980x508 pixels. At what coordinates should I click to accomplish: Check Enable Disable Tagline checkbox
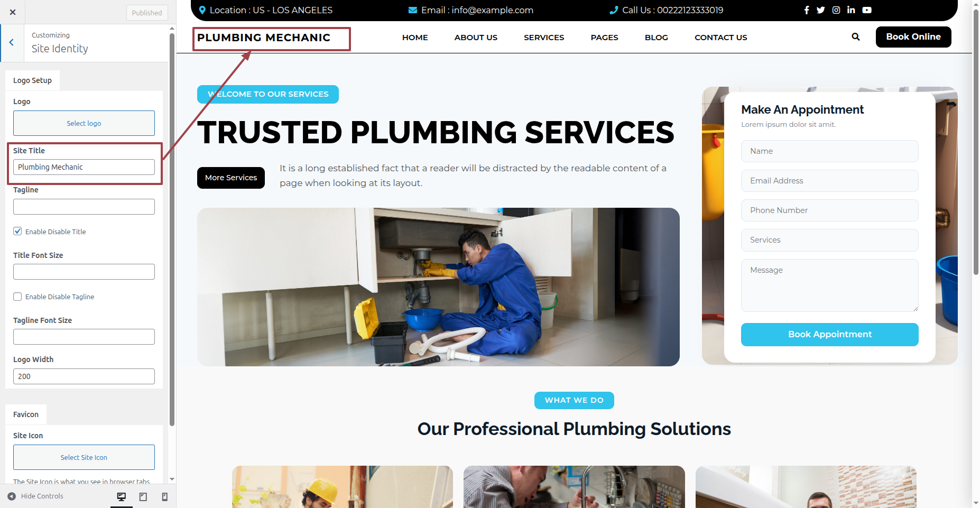click(17, 297)
